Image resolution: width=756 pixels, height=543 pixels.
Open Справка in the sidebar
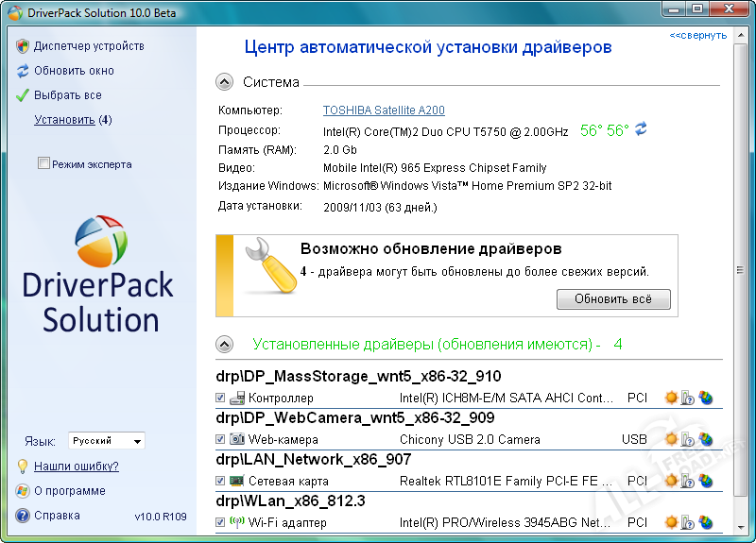57,516
